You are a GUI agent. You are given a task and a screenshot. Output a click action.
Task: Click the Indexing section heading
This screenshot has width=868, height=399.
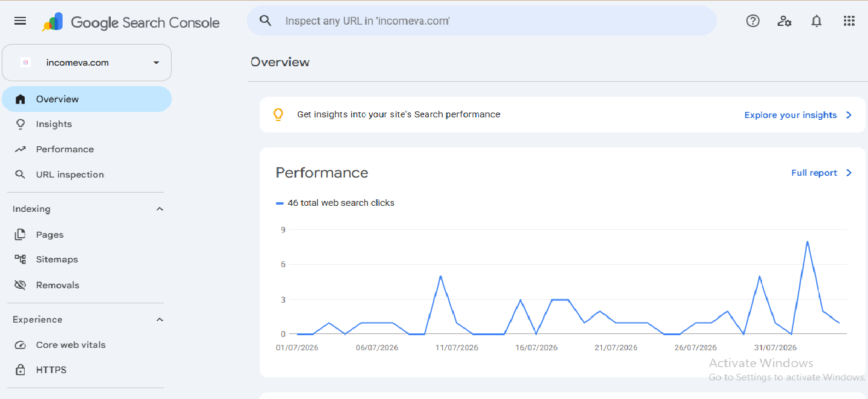pos(31,209)
